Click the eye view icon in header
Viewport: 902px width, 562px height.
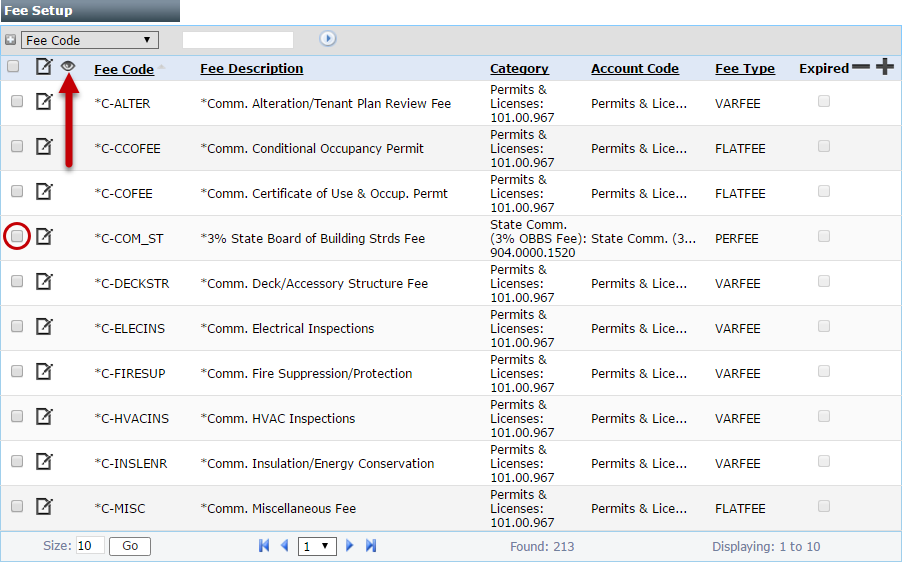(68, 66)
